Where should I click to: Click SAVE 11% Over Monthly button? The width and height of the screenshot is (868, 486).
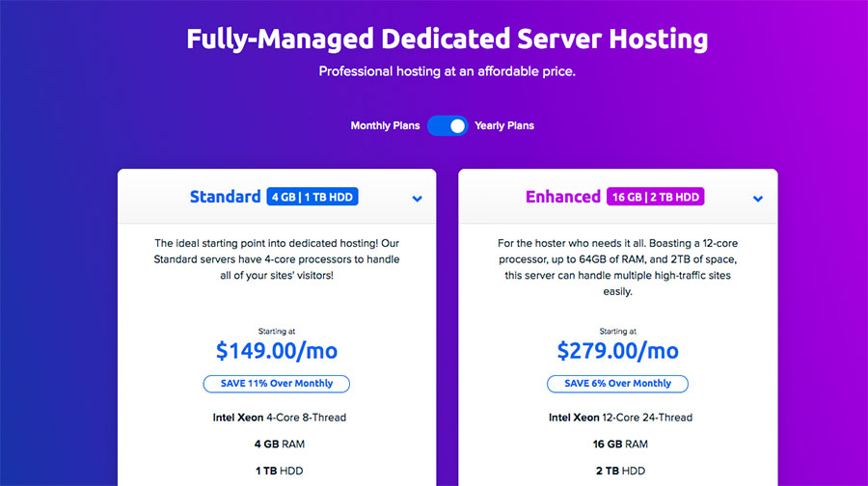[x=277, y=384]
